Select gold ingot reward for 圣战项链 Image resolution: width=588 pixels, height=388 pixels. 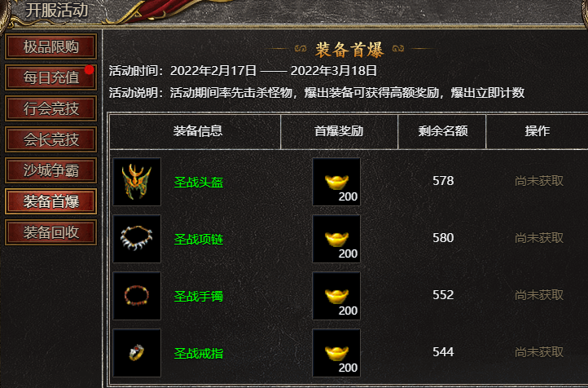coord(336,239)
